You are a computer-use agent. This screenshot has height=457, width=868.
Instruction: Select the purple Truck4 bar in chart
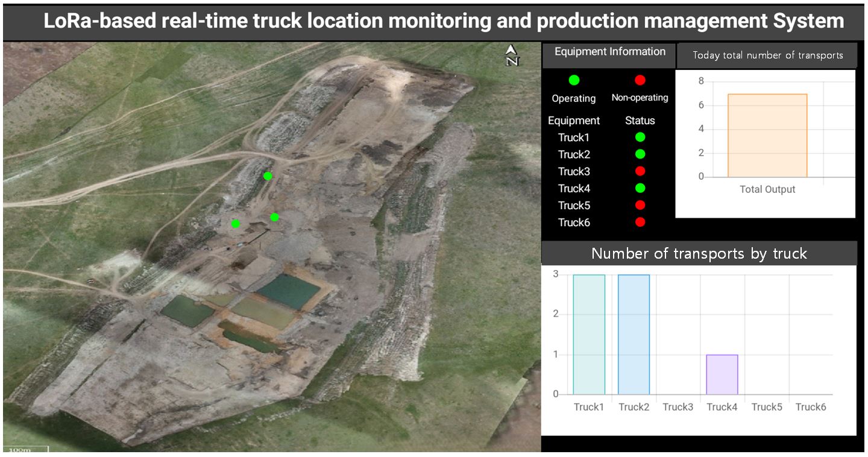(x=722, y=374)
